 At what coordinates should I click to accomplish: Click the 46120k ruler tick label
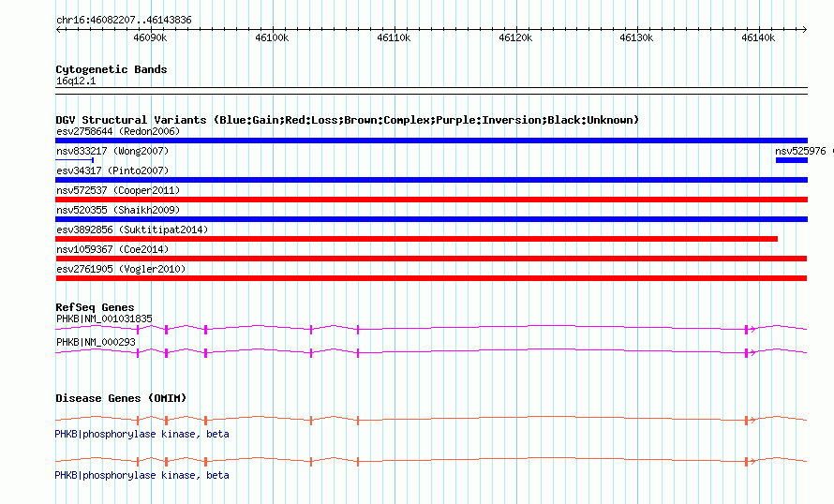515,37
